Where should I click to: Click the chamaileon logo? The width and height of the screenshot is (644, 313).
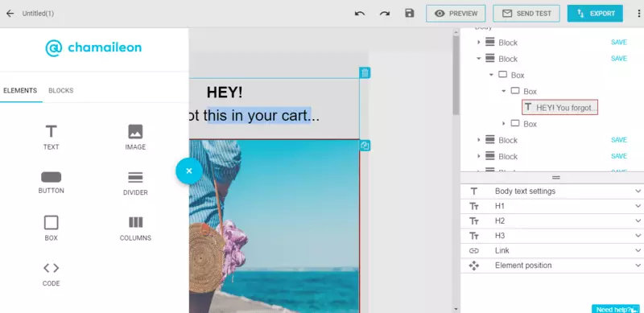point(93,48)
